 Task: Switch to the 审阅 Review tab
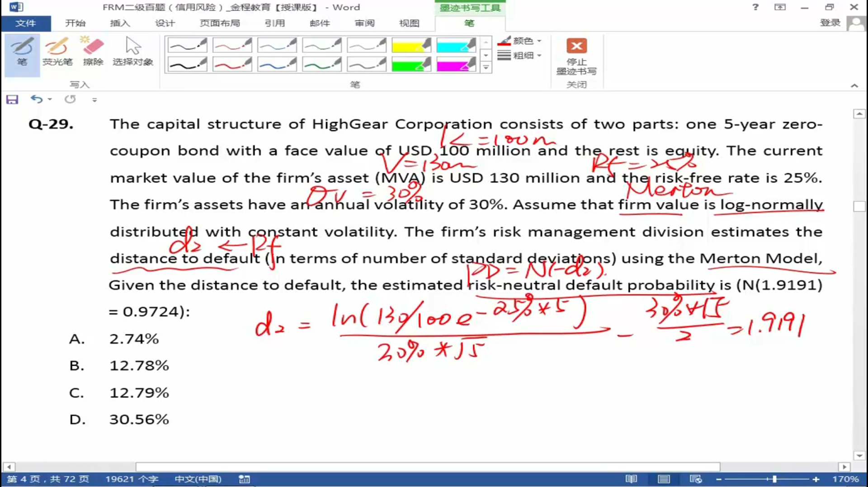pyautogui.click(x=364, y=23)
